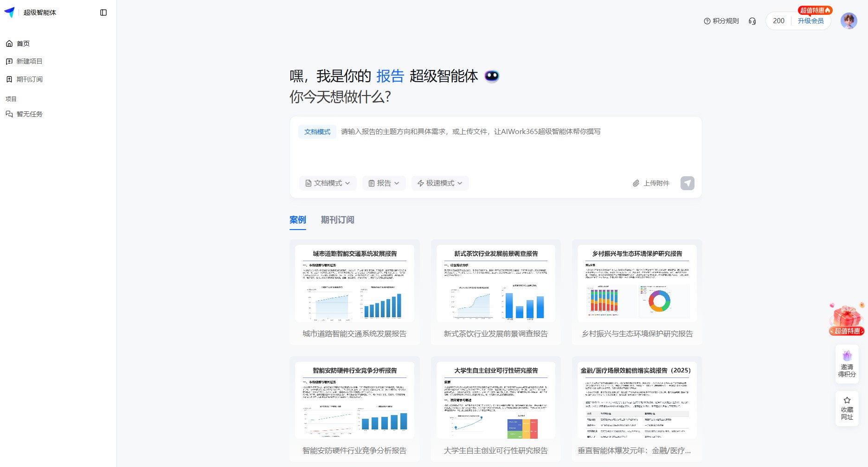Click caption 大学生自主创业可行性研究报告
868x467 pixels.
tap(495, 451)
